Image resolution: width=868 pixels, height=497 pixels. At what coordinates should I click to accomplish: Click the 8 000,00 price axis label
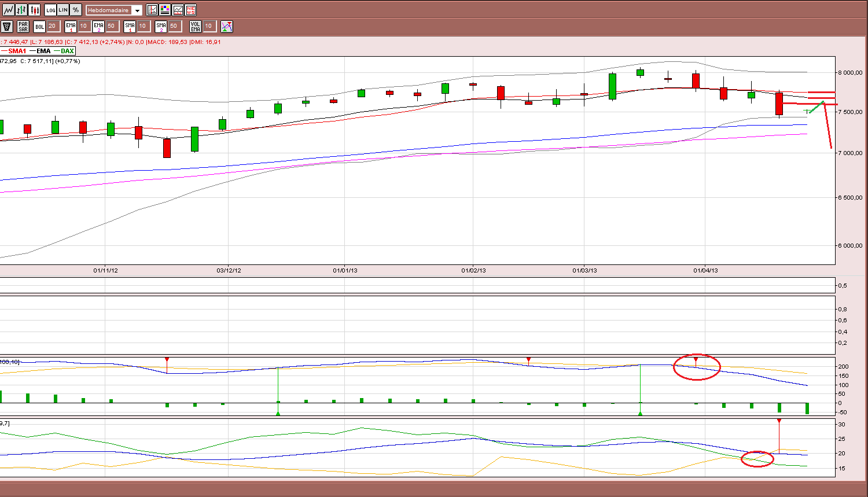click(x=851, y=73)
